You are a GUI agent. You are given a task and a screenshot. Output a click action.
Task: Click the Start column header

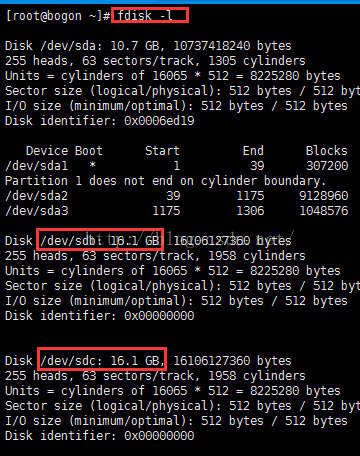click(162, 151)
